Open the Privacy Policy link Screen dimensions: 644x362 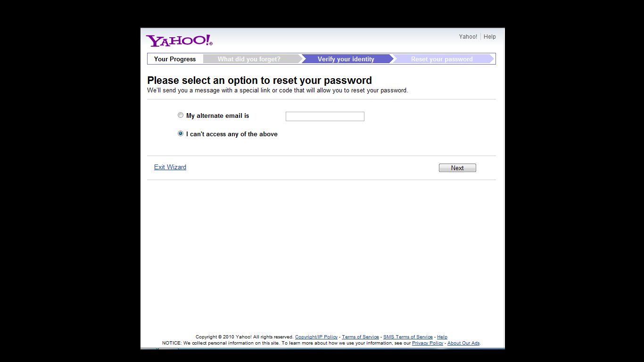coord(428,343)
